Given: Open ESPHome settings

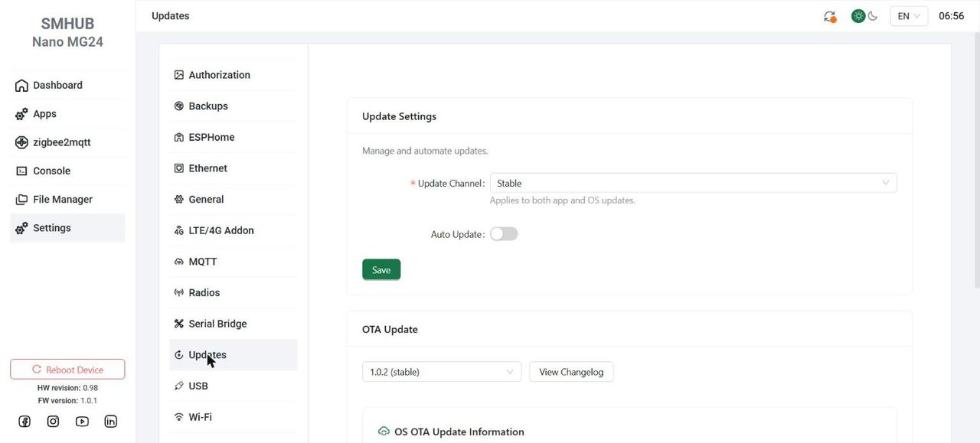Looking at the screenshot, I should click(233, 137).
